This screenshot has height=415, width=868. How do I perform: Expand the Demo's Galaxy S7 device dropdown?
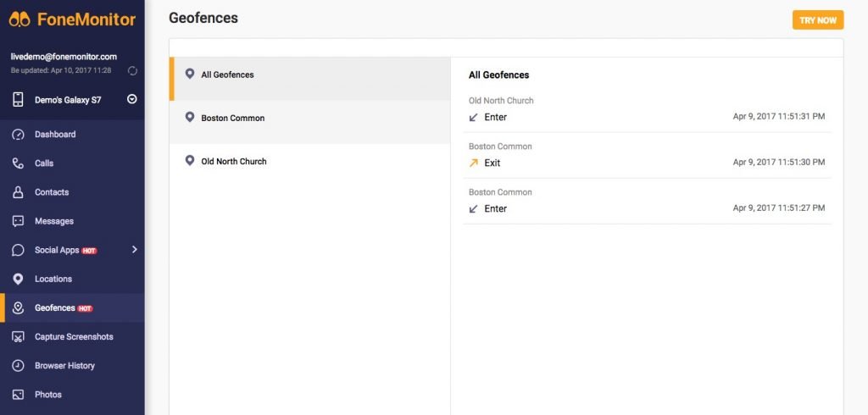(131, 100)
